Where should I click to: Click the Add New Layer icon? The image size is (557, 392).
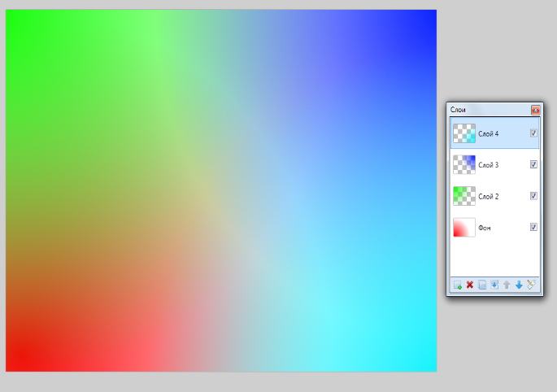click(x=458, y=285)
